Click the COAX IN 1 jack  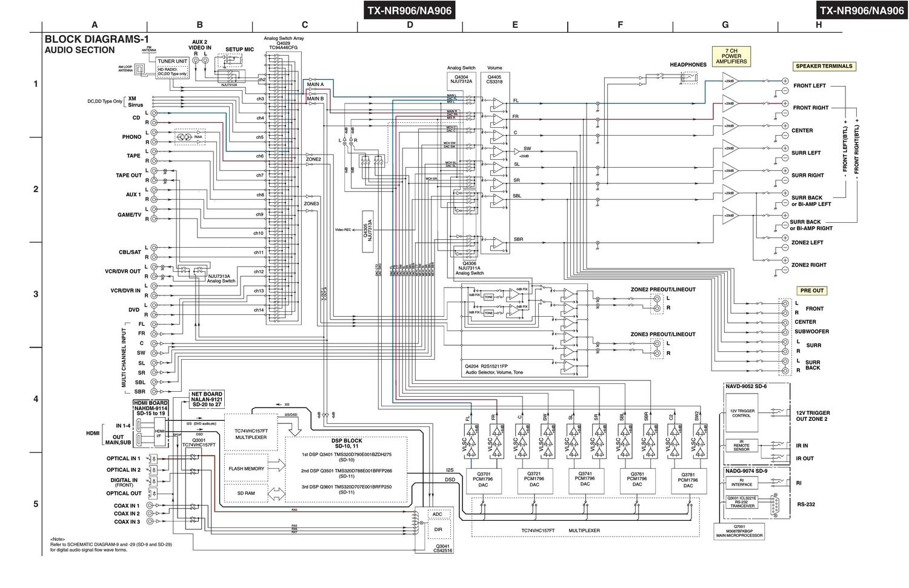[150, 505]
